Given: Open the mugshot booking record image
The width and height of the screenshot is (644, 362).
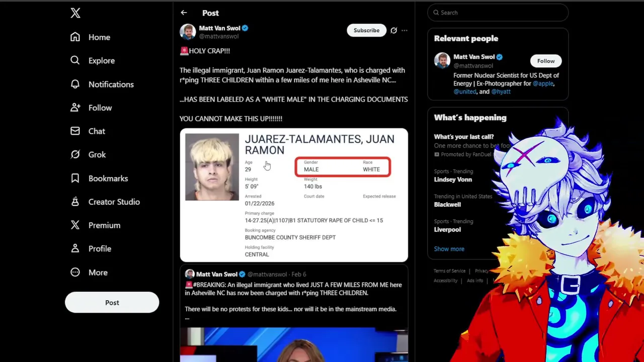Looking at the screenshot, I should (x=294, y=195).
